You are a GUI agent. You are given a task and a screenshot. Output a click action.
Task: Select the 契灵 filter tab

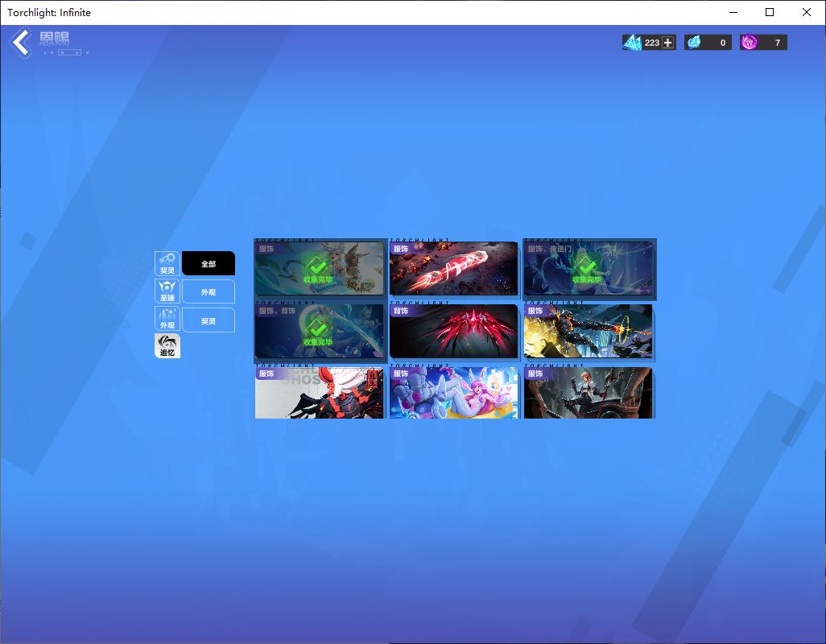209,320
